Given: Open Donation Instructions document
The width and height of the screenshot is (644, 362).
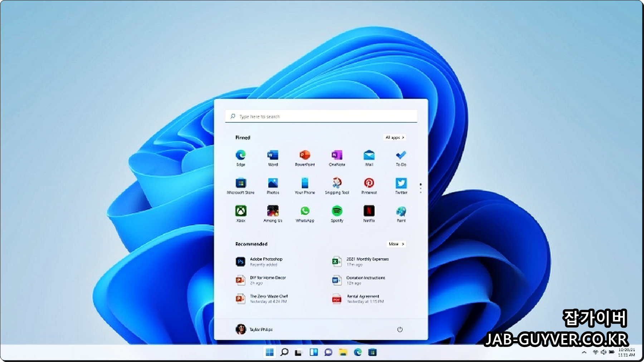Looking at the screenshot, I should (358, 280).
